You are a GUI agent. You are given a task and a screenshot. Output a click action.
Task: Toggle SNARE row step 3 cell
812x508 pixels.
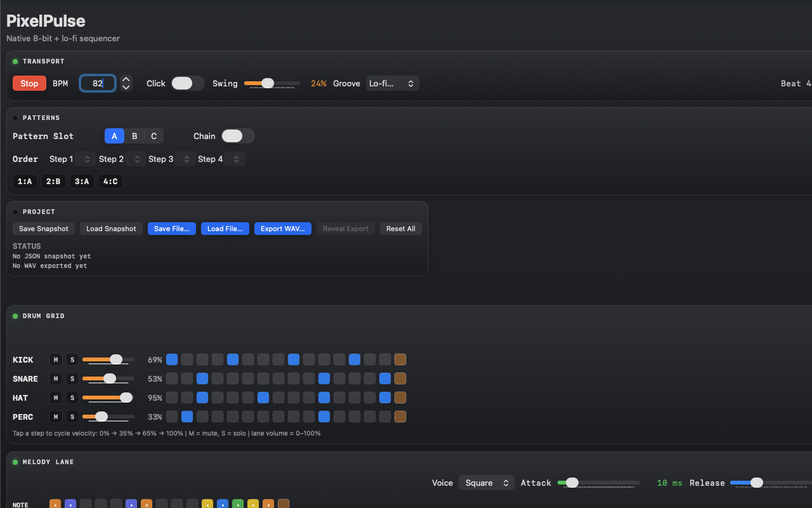point(202,378)
